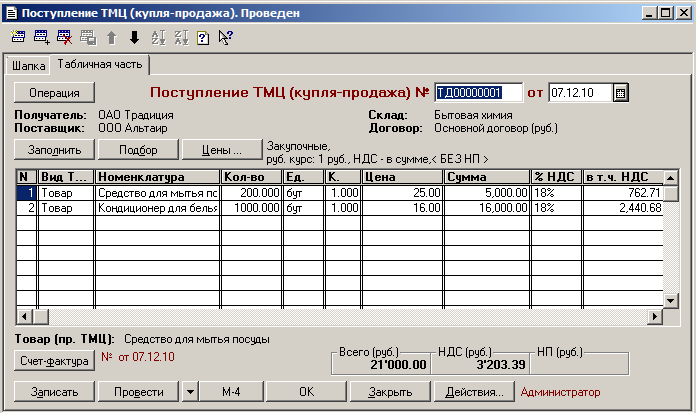Click the add row toolbar icon

point(41,37)
